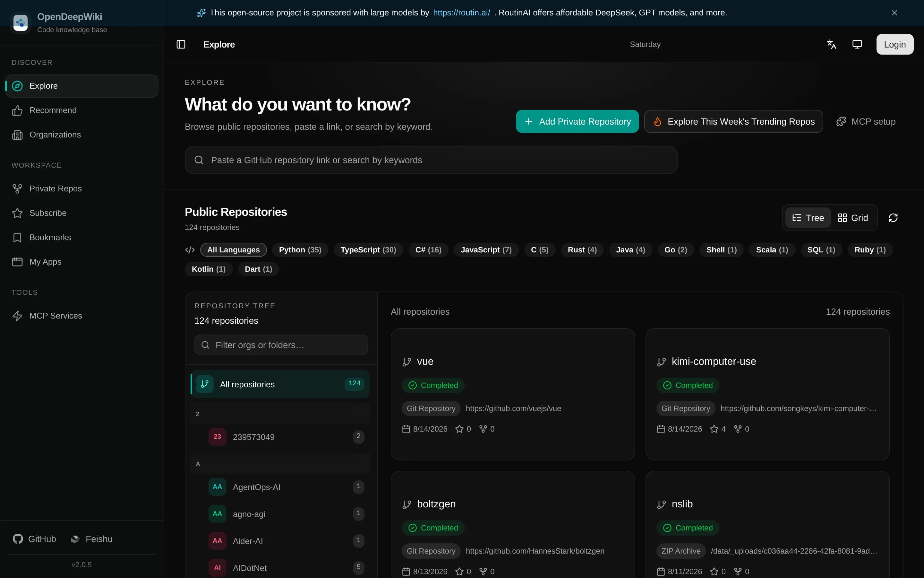
Task: Filter by SQL (1)
Action: 821,250
